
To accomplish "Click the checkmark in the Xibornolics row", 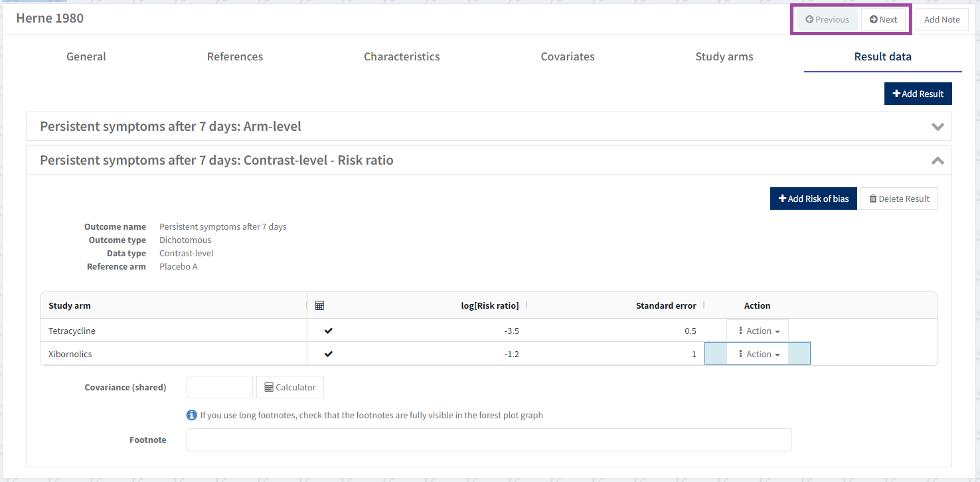I will pyautogui.click(x=328, y=354).
